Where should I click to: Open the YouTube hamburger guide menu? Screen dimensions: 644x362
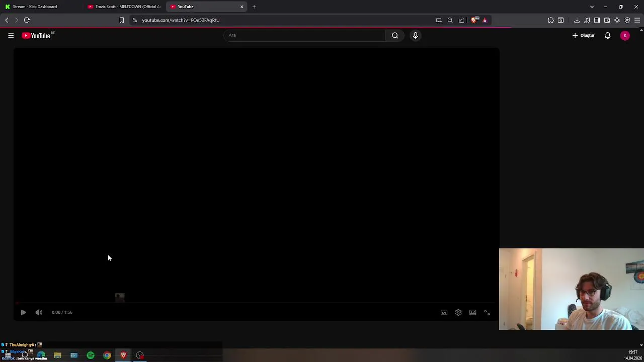pyautogui.click(x=11, y=36)
